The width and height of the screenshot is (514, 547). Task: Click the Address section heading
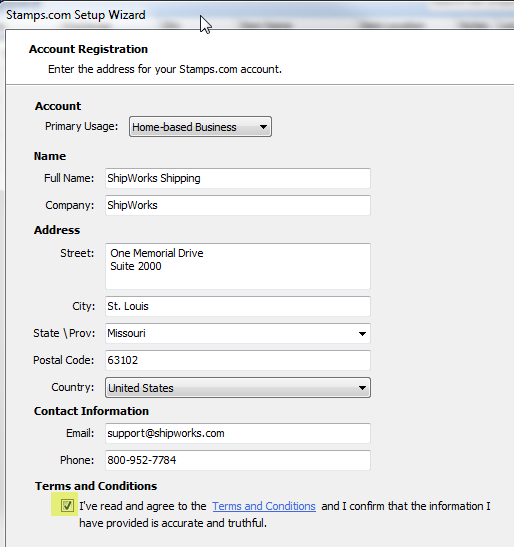click(x=57, y=230)
